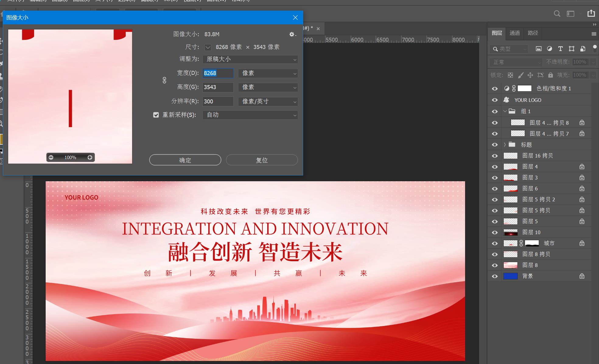This screenshot has width=599, height=364.
Task: Click prevent artboard auto-nesting lock icon
Action: pyautogui.click(x=541, y=75)
